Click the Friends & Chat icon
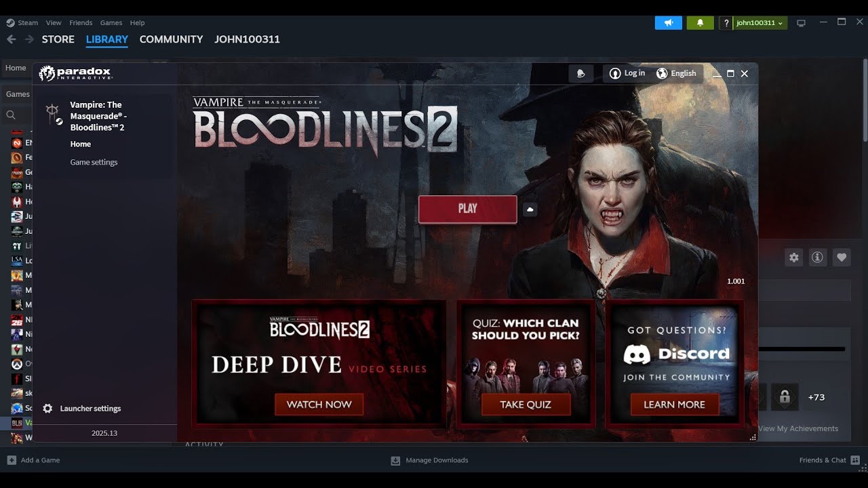 pos(855,460)
